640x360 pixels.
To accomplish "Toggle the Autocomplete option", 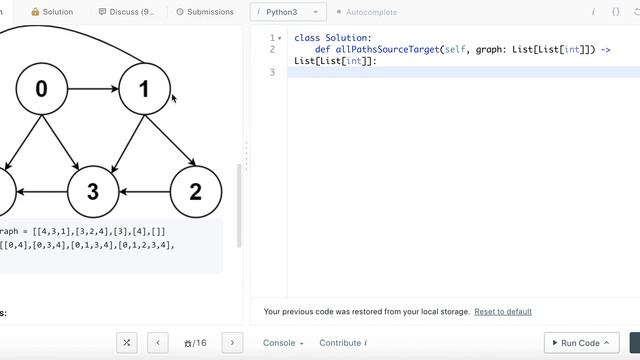I will coord(367,12).
